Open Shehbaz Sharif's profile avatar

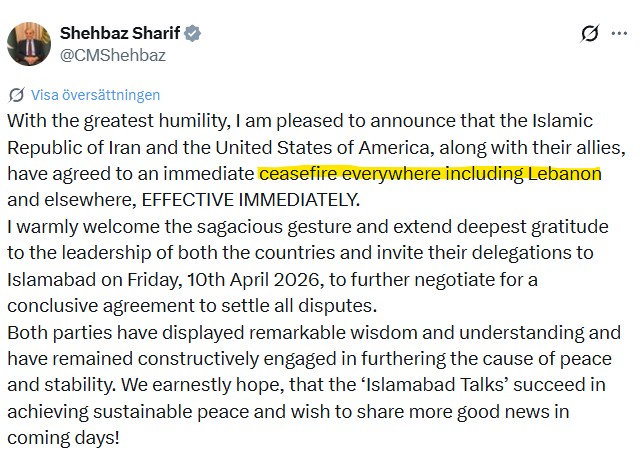[28, 44]
